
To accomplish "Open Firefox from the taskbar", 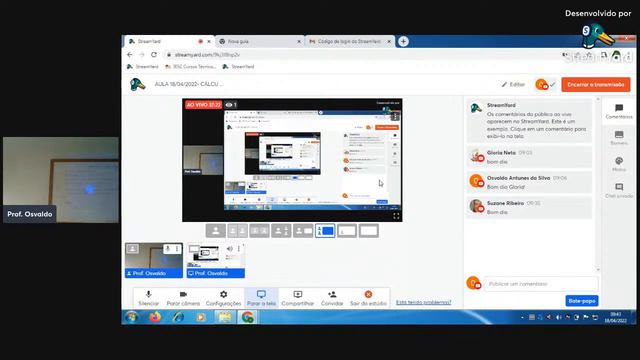I will click(155, 317).
